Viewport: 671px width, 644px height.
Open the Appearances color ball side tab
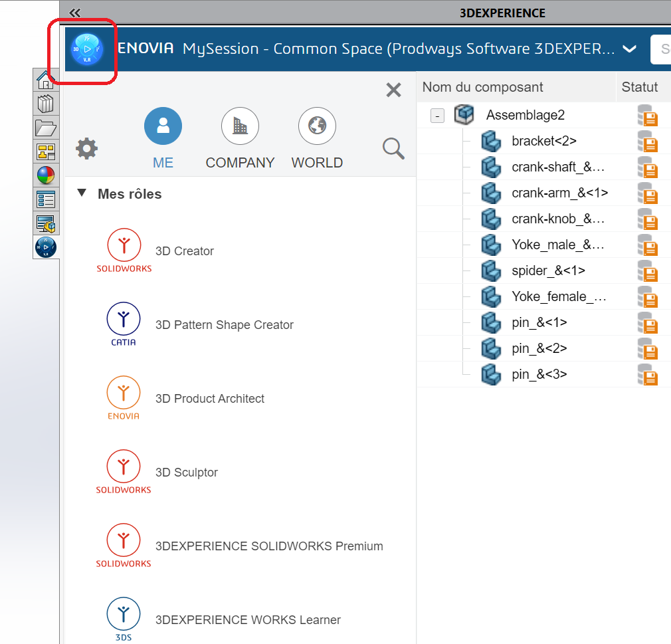[x=46, y=175]
